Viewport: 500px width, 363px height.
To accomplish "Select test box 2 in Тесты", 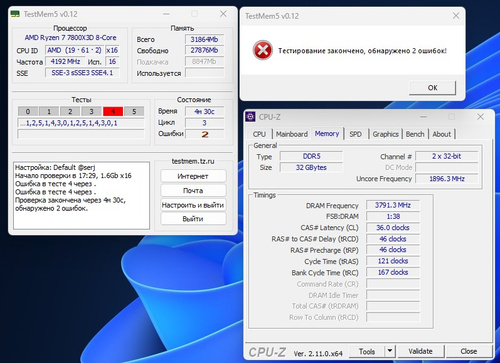I will [70, 111].
